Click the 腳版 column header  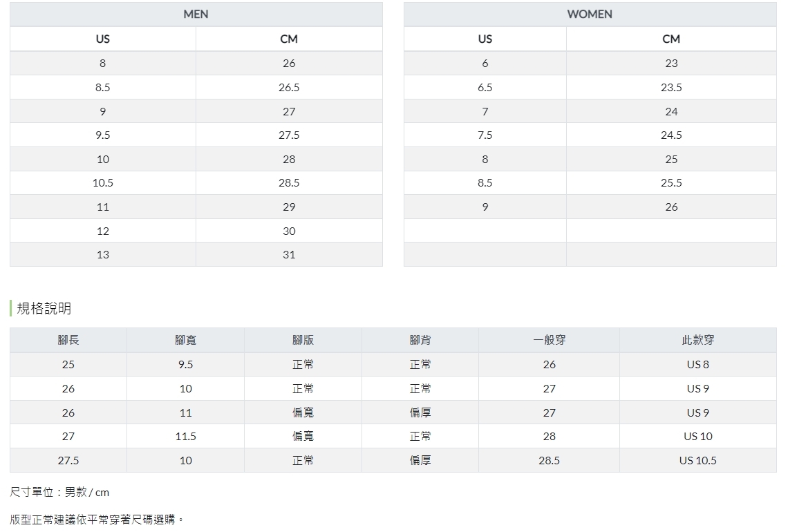pos(303,340)
